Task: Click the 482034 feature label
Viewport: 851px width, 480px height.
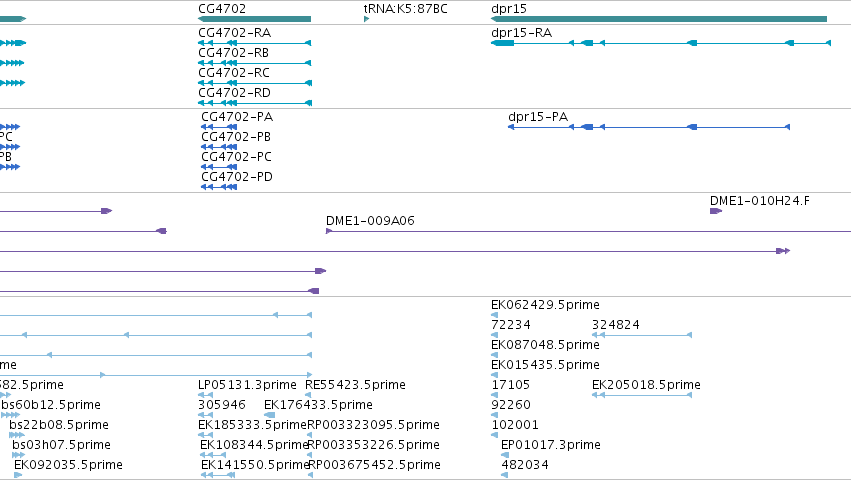Action: click(525, 465)
